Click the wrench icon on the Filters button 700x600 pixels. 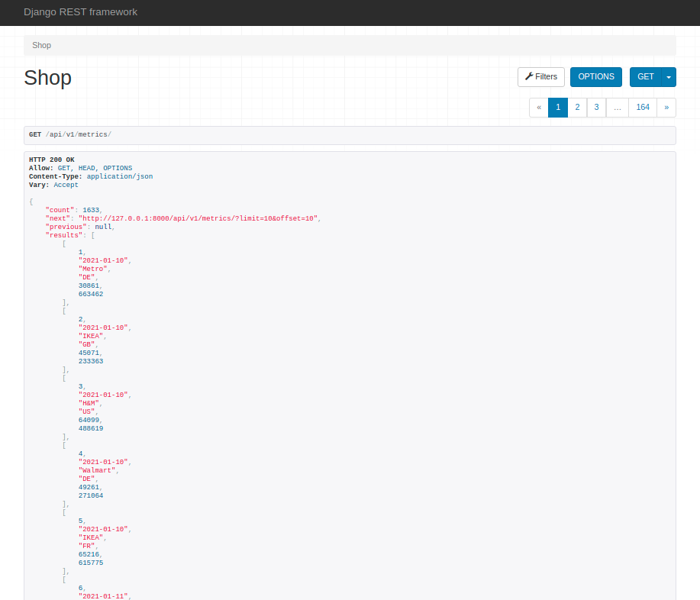(528, 76)
